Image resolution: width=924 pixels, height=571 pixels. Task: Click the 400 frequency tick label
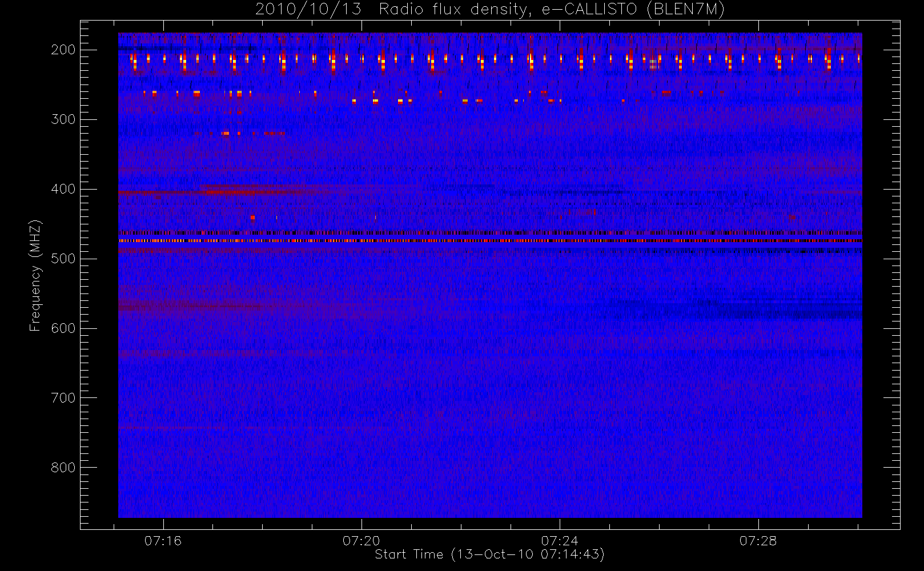pyautogui.click(x=63, y=189)
